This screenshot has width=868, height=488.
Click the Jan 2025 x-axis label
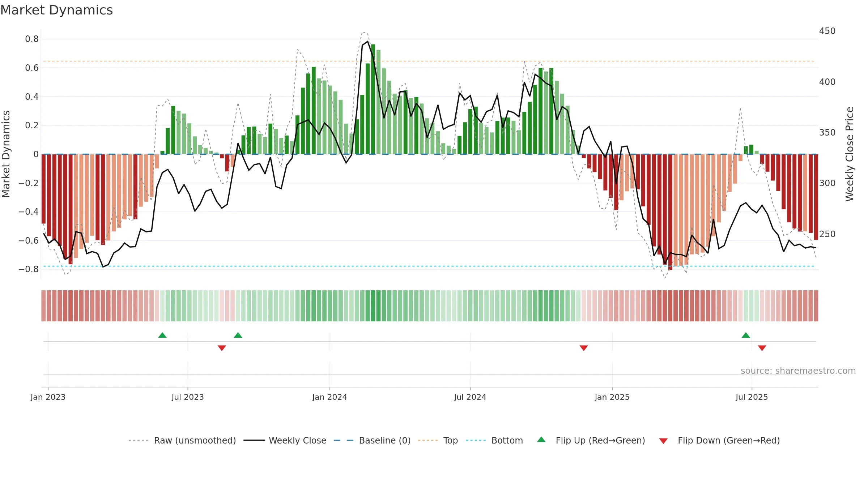[612, 397]
